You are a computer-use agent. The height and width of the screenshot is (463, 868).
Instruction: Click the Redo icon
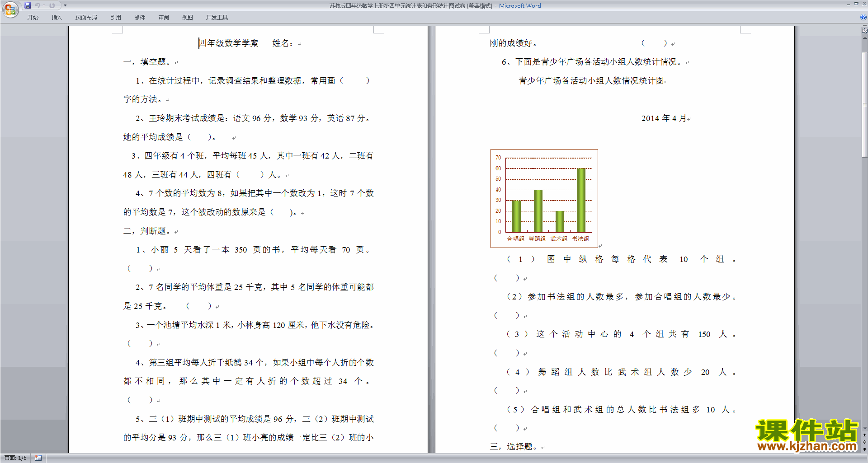click(x=52, y=5)
